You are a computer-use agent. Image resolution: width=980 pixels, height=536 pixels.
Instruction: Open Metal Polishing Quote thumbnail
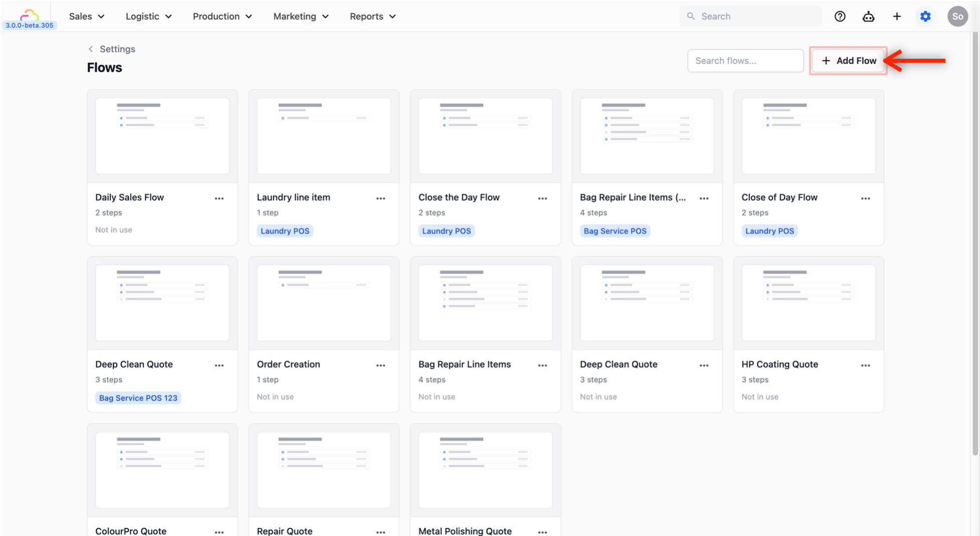tap(485, 470)
